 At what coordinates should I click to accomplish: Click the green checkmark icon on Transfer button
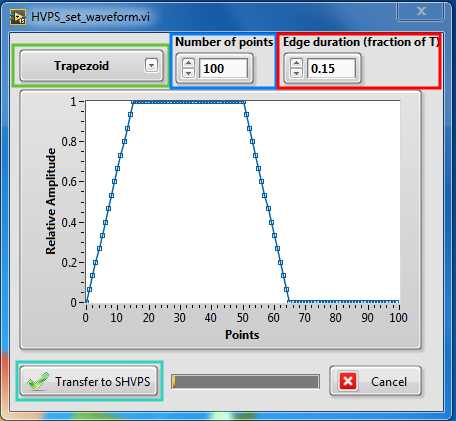click(38, 381)
